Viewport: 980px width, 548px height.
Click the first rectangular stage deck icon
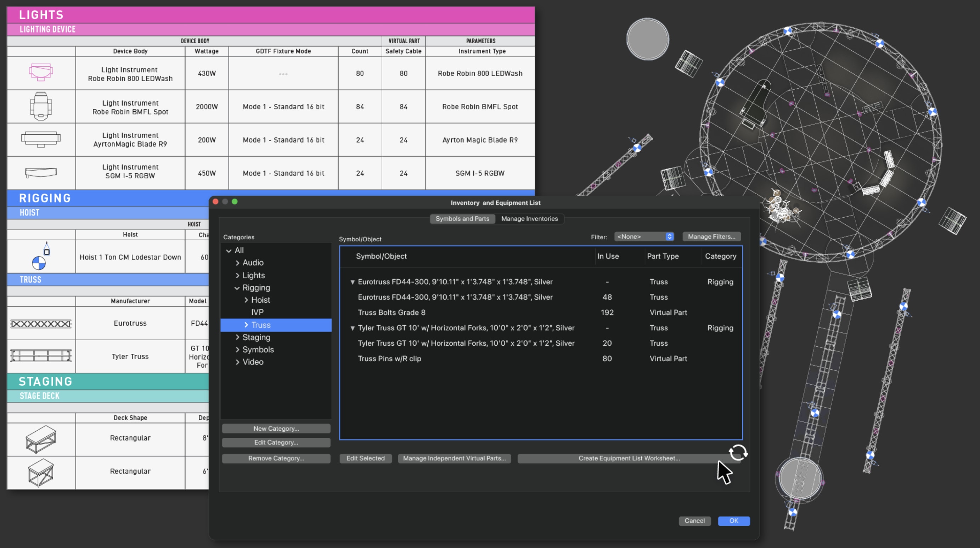coord(41,439)
